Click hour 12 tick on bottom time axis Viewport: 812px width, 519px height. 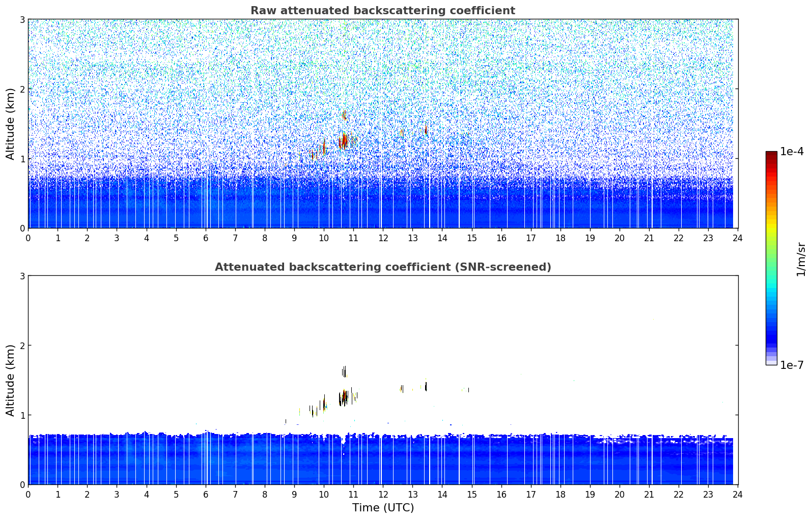[383, 494]
